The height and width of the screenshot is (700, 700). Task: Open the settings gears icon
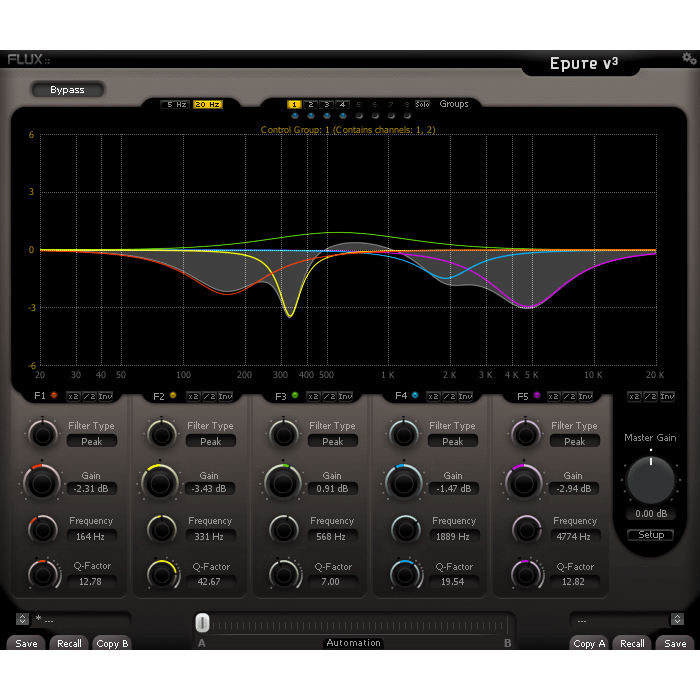pos(688,58)
